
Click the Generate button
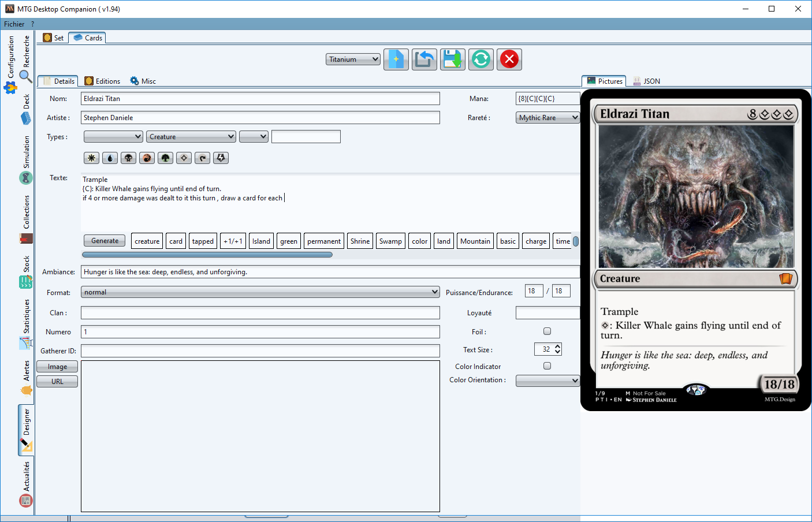[105, 241]
